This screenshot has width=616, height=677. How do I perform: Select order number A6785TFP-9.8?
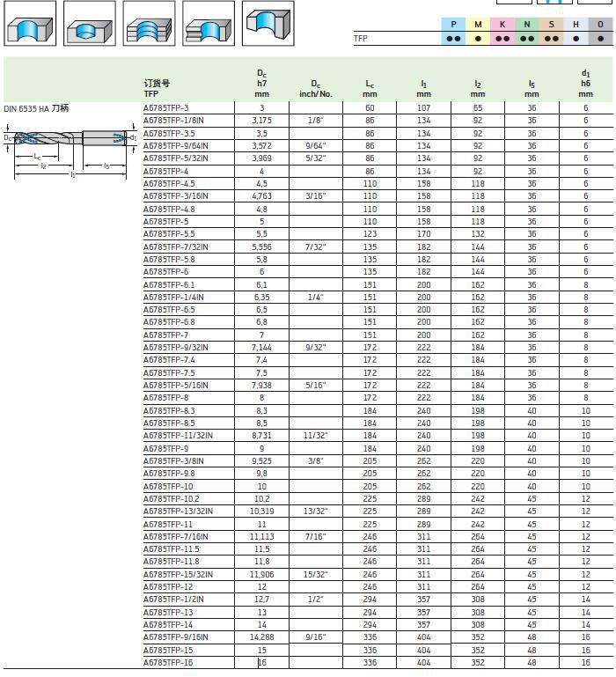point(169,474)
